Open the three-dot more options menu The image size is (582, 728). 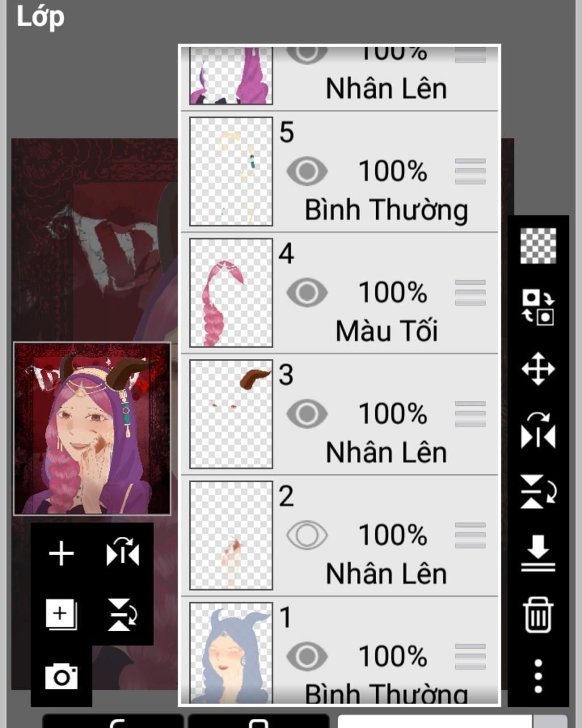pyautogui.click(x=538, y=676)
